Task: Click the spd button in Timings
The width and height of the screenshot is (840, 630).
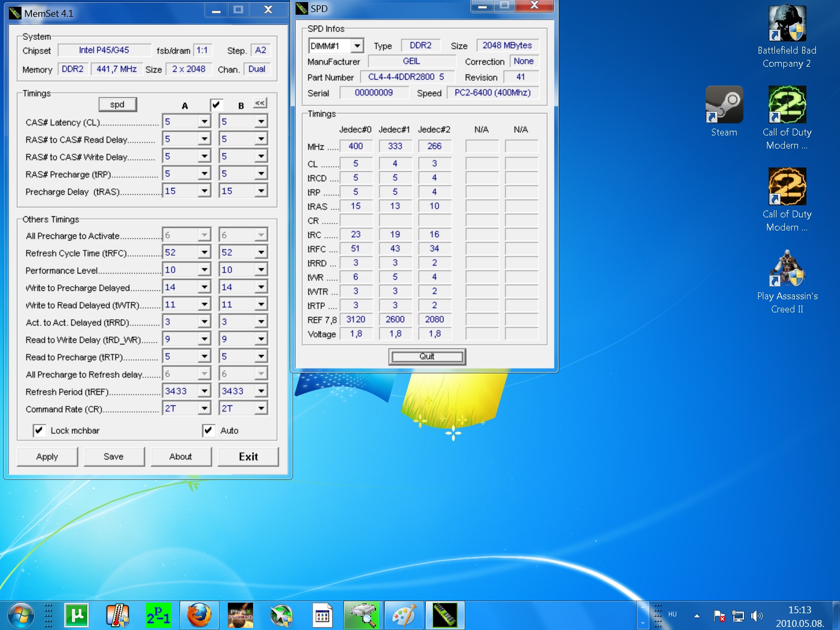Action: point(118,104)
